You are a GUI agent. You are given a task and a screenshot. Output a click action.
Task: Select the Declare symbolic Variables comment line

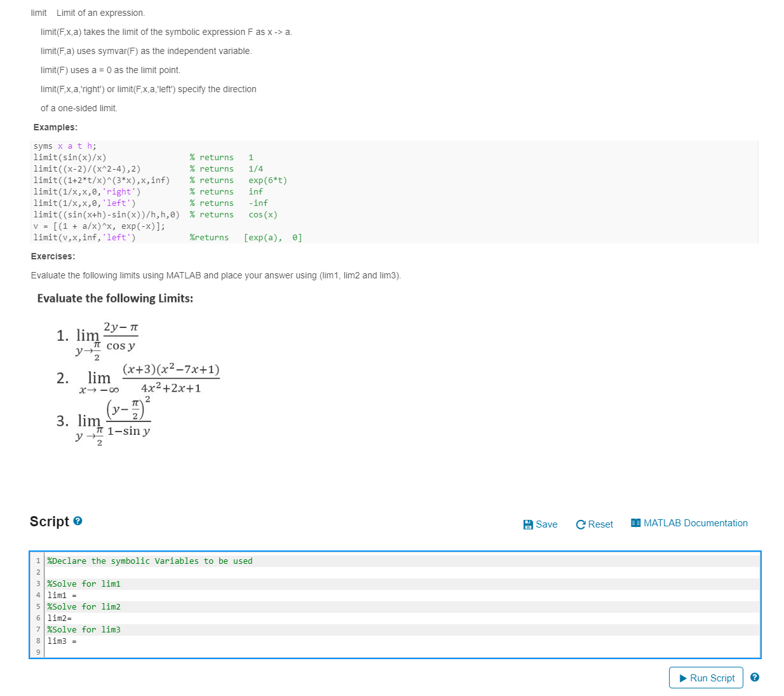pos(149,561)
